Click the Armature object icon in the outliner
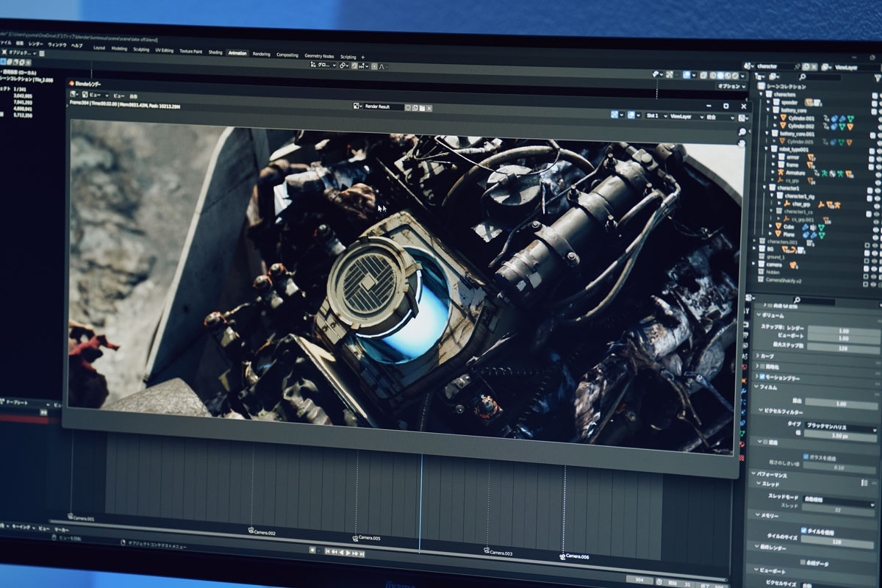The height and width of the screenshot is (588, 882). pyautogui.click(x=779, y=173)
